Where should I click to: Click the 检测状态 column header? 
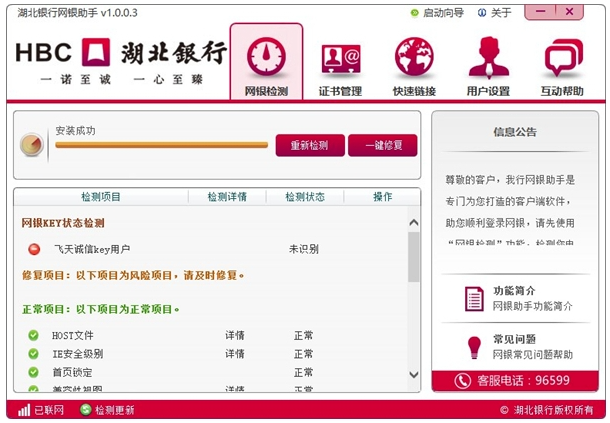point(305,197)
